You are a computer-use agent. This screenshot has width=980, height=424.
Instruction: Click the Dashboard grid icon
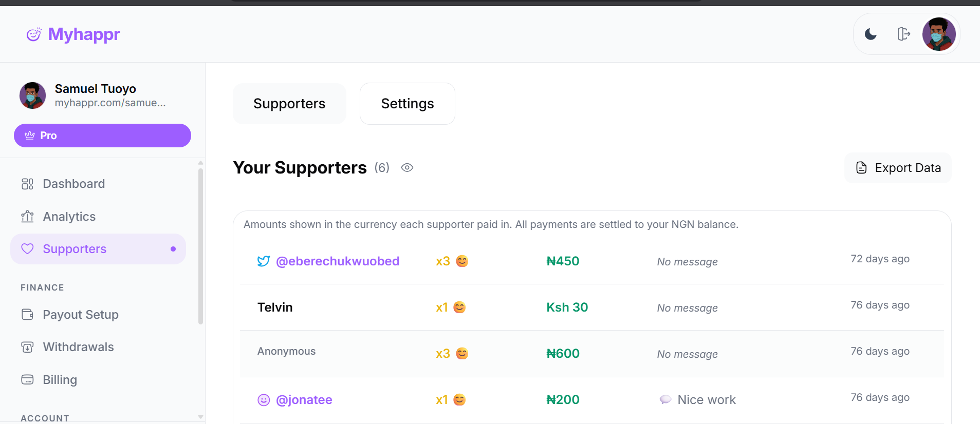pos(27,184)
